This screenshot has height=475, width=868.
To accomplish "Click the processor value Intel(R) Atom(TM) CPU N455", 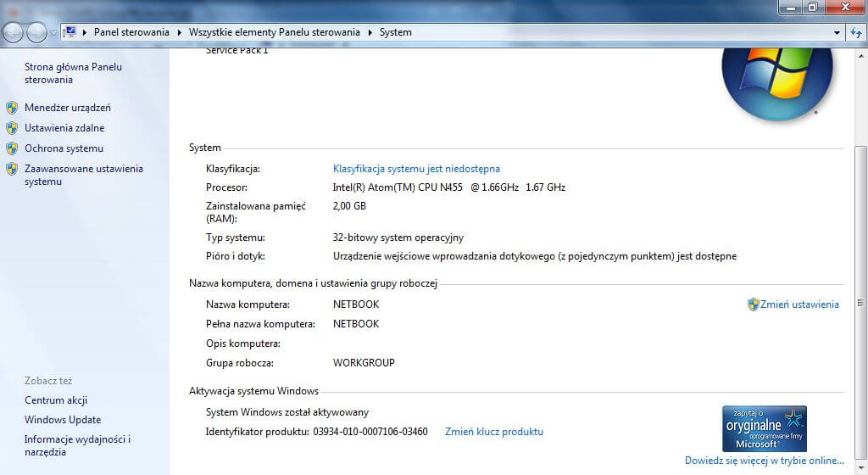I will tap(449, 187).
